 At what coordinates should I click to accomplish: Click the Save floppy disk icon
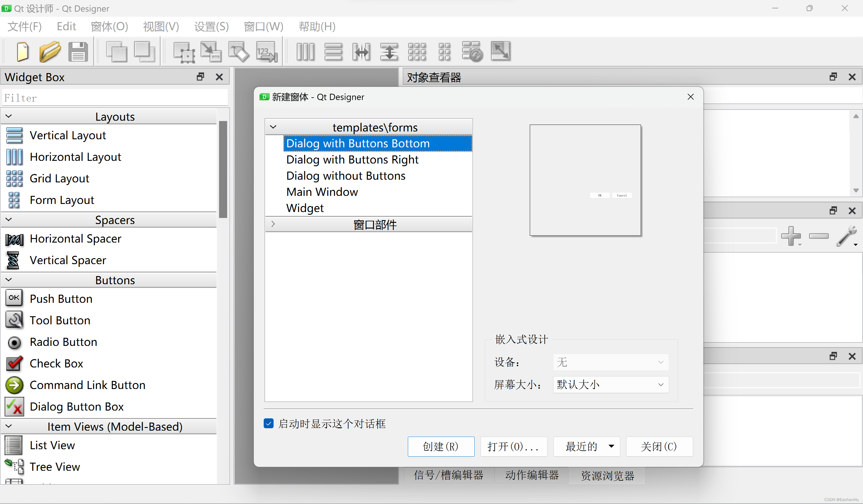78,52
